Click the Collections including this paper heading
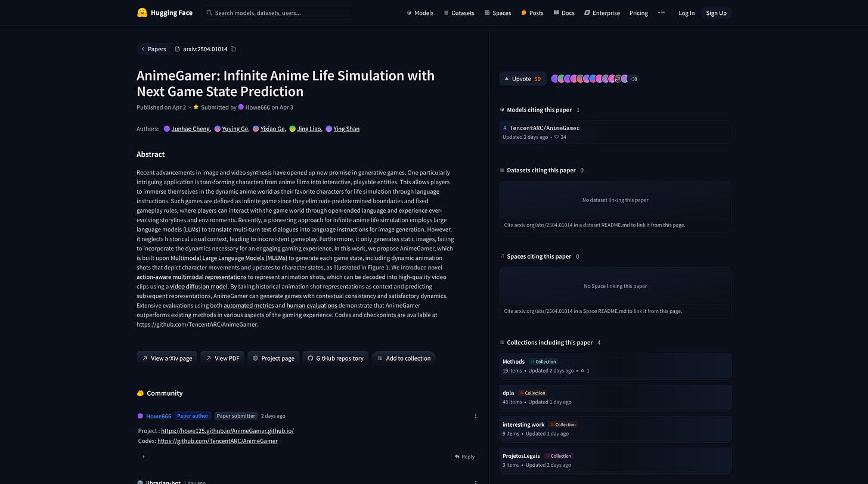868x484 pixels. tap(550, 343)
